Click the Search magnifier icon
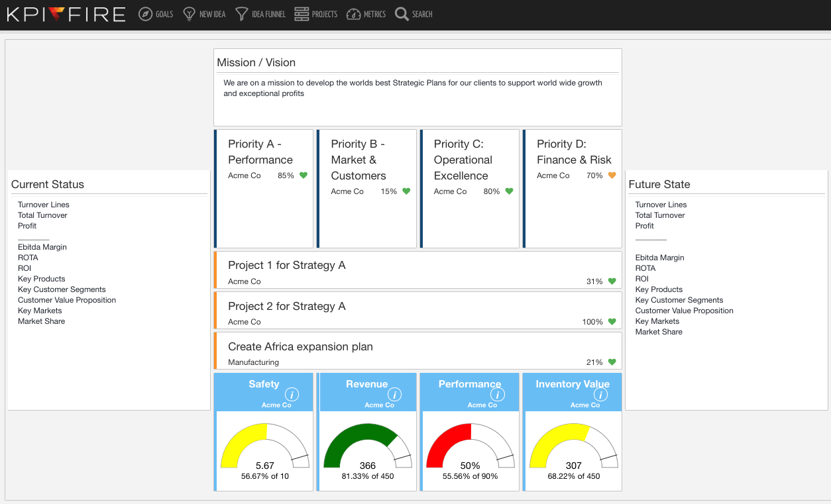 402,14
